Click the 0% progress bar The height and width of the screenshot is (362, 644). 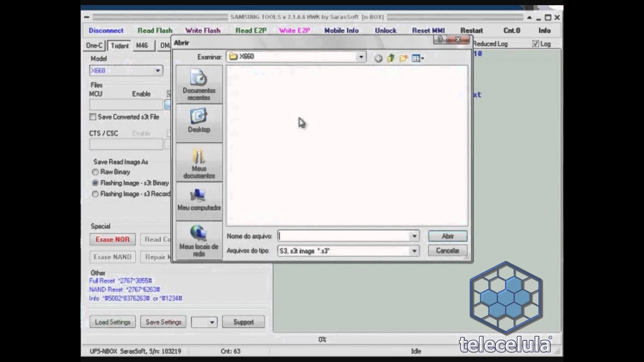pos(322,340)
